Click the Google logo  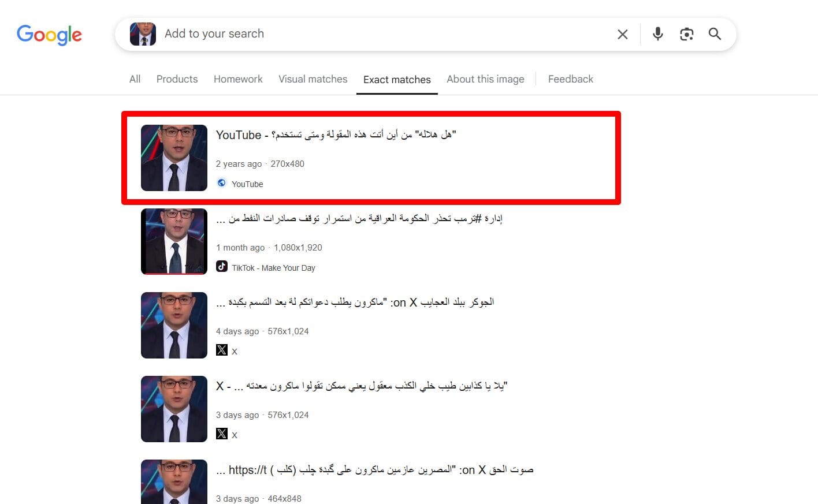coord(49,35)
